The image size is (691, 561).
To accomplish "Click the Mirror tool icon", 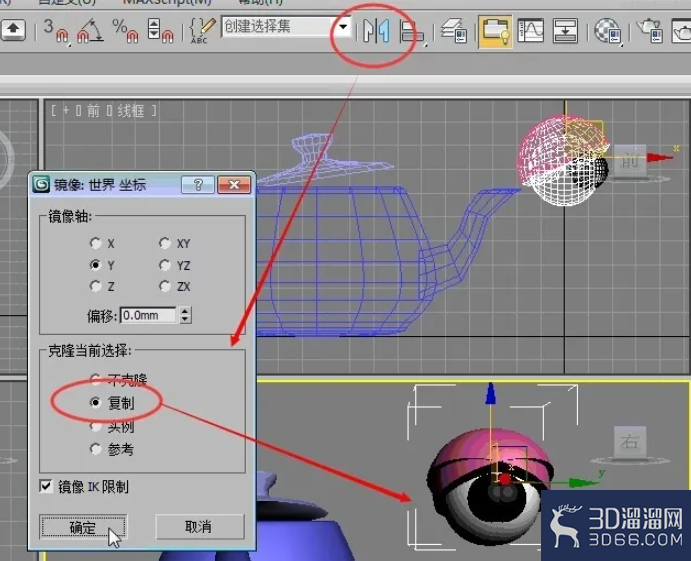I will [x=376, y=30].
